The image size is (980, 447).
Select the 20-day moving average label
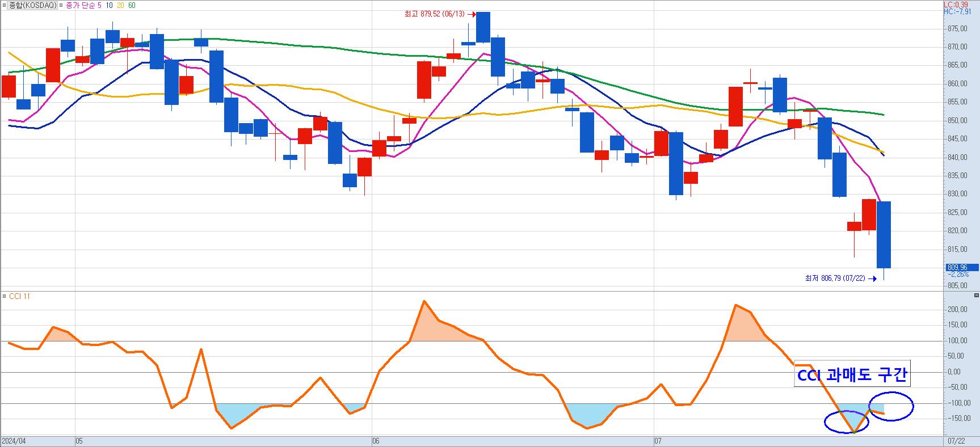120,5
